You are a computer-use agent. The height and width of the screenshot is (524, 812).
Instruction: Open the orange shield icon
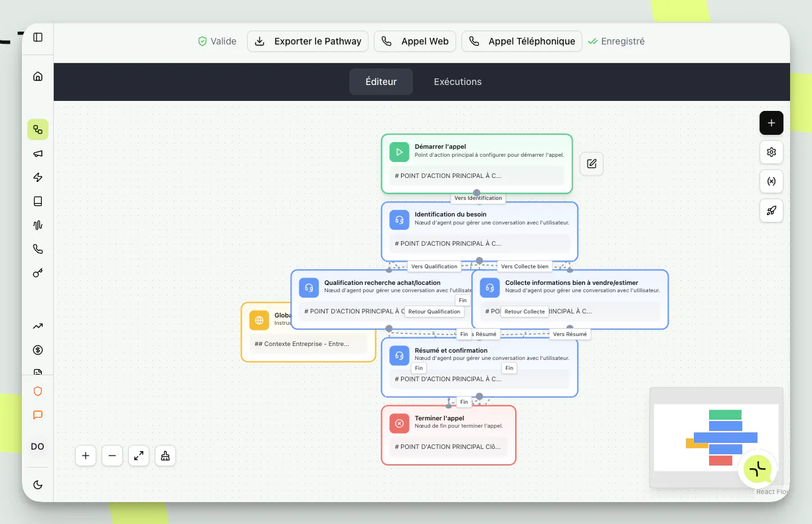(38, 391)
